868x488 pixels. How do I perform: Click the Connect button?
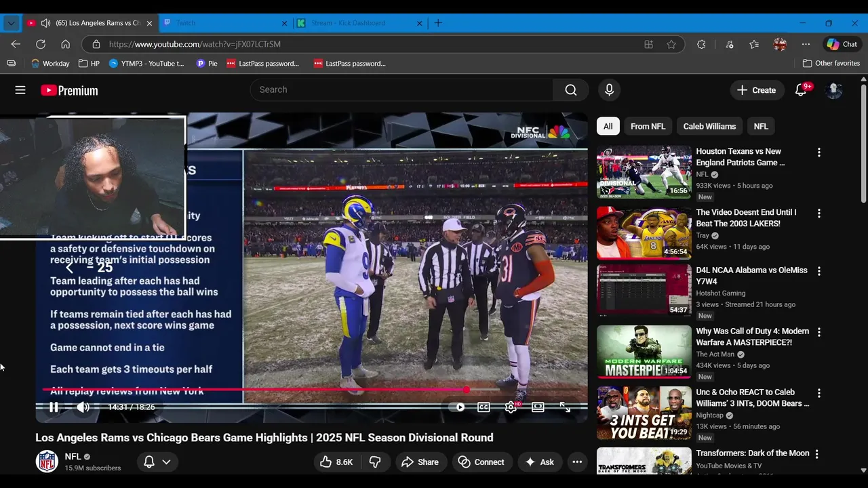pos(482,462)
